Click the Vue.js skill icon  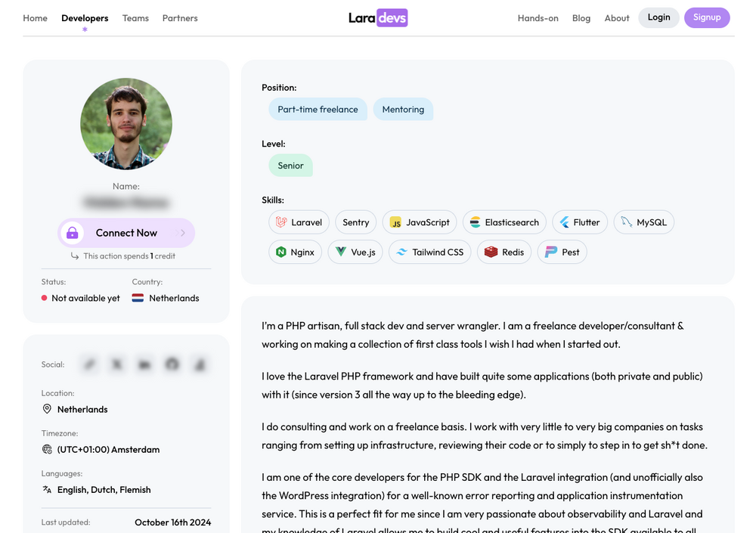click(341, 252)
